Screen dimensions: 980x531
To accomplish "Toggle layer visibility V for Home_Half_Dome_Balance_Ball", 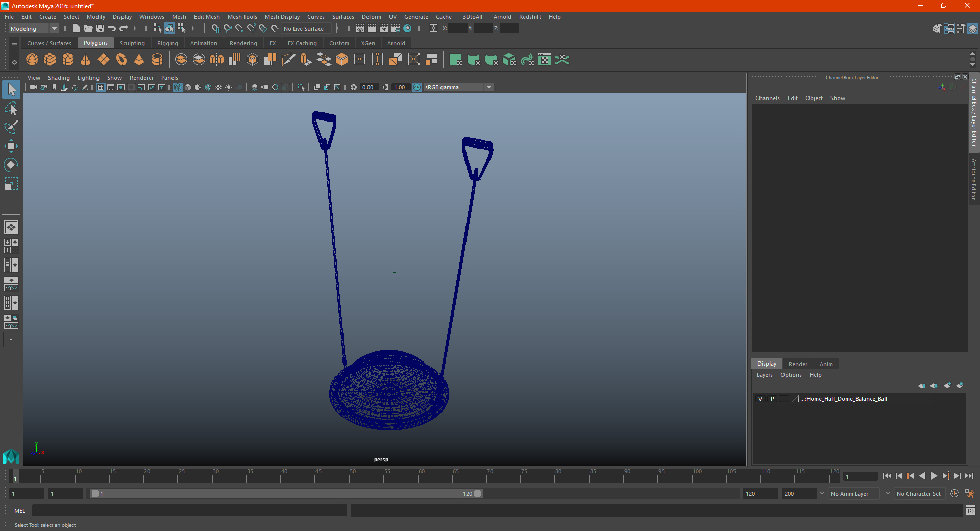I will pos(761,399).
